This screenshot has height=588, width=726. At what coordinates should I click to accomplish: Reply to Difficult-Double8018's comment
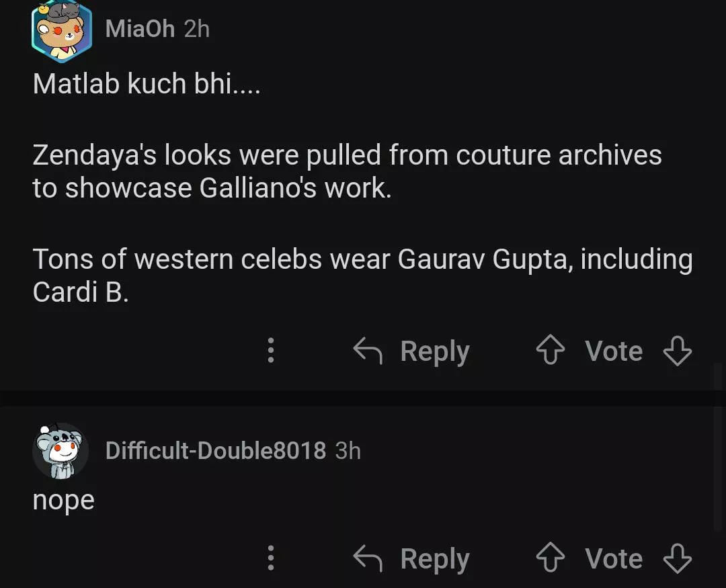point(411,558)
